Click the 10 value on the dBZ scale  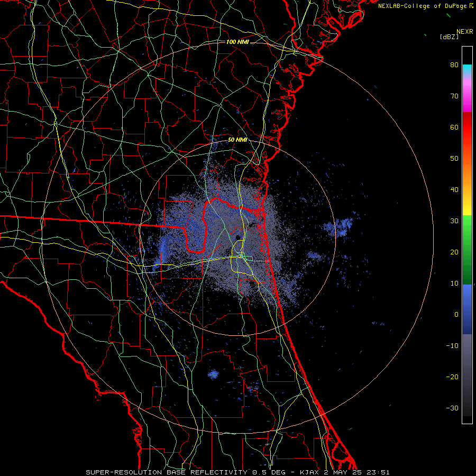[x=454, y=283]
